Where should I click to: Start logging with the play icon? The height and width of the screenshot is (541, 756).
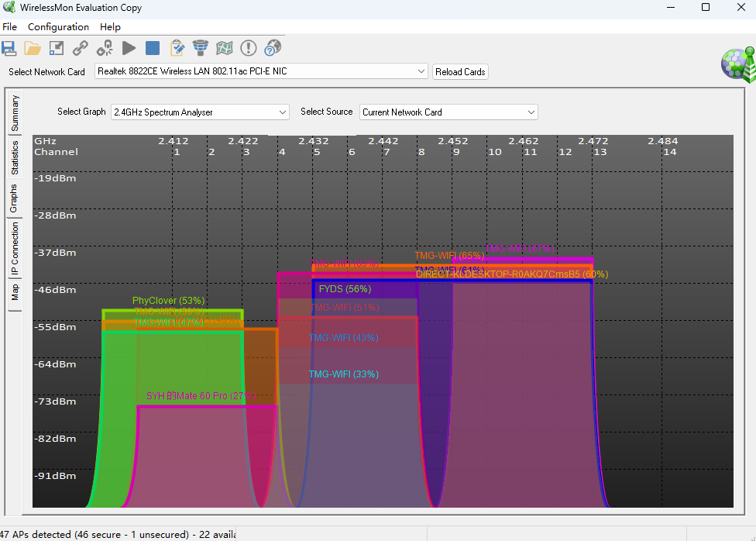(x=129, y=48)
